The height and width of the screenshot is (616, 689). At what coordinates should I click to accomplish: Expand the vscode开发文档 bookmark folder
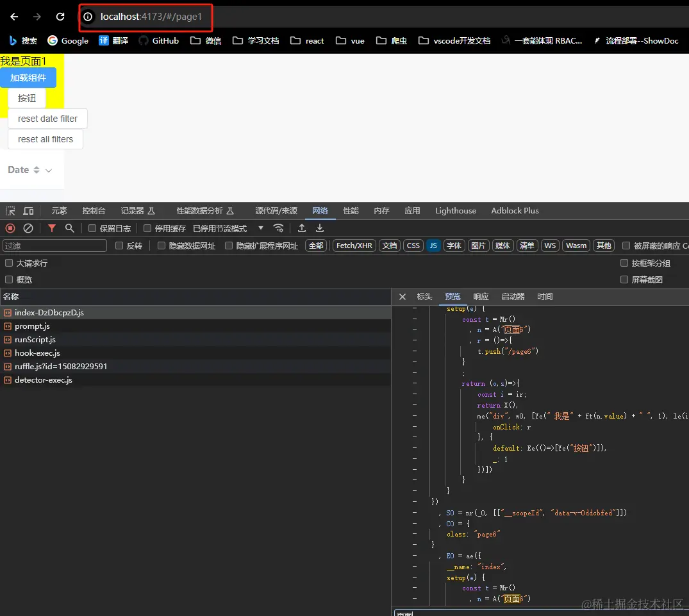tap(454, 41)
